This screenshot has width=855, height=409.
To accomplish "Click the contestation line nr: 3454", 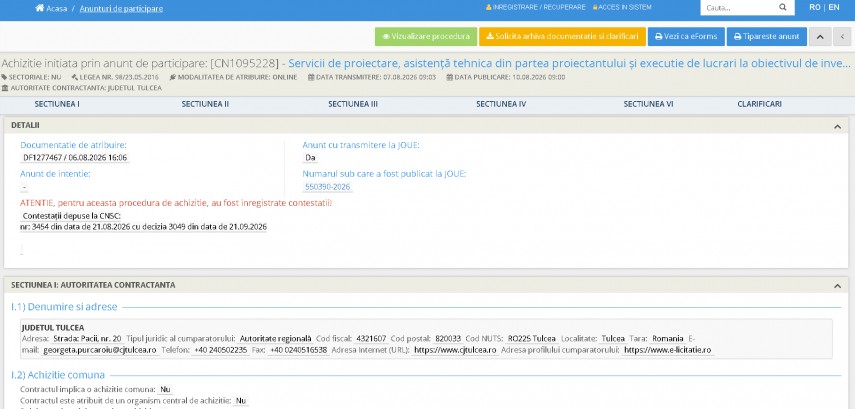I will pyautogui.click(x=143, y=227).
